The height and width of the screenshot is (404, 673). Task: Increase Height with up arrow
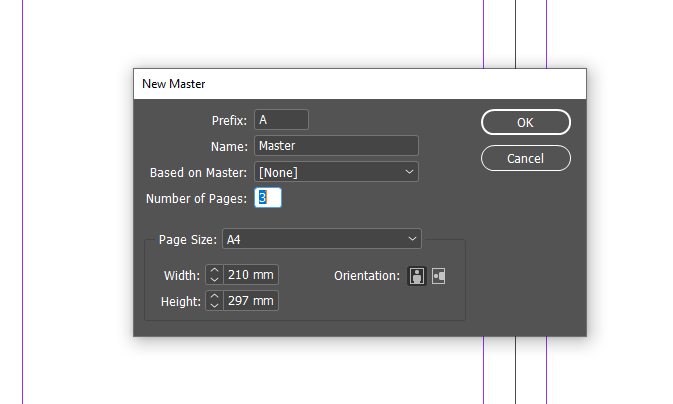coord(214,296)
